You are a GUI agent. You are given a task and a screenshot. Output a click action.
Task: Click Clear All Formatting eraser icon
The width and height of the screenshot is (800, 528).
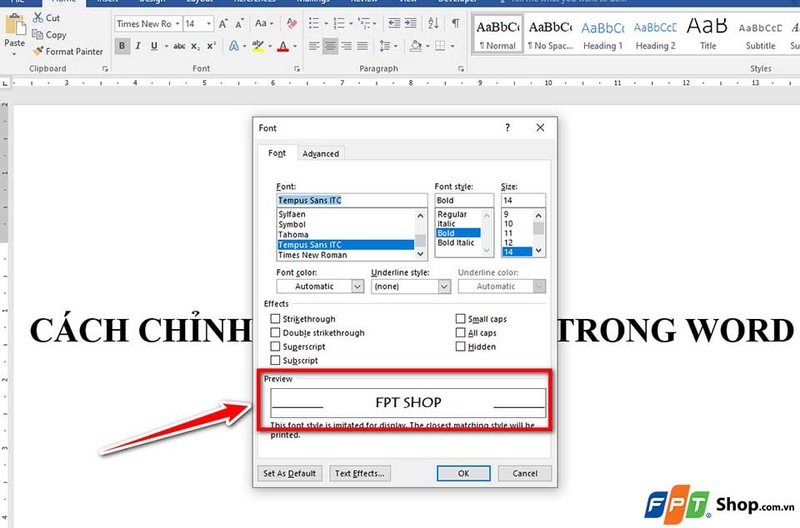(292, 23)
